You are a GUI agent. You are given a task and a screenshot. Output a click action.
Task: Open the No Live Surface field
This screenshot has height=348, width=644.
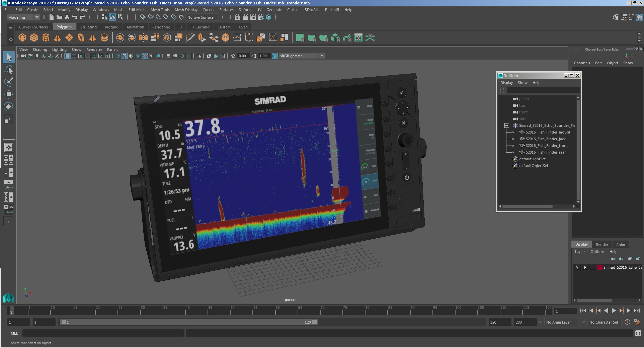[202, 17]
